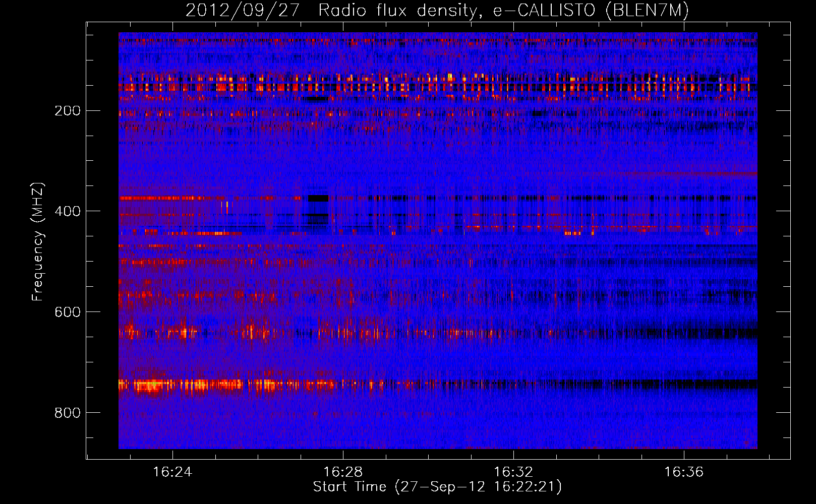The width and height of the screenshot is (816, 504).
Task: Click the 16:36 time axis label
Action: click(684, 472)
